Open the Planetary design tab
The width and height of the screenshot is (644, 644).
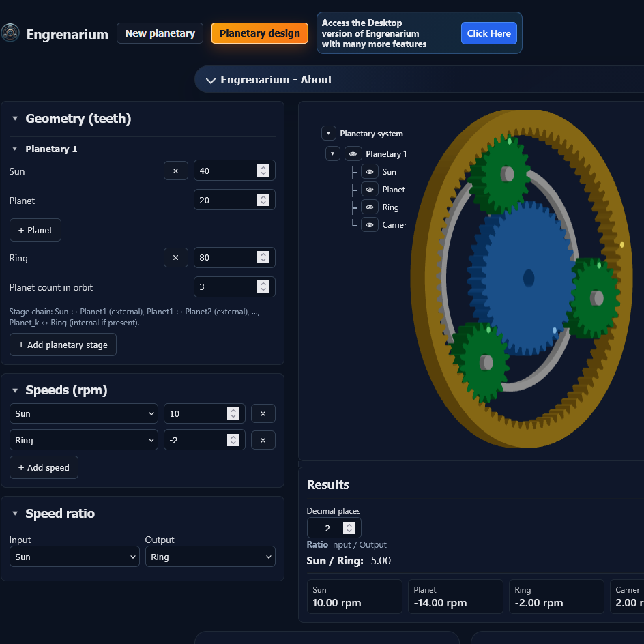(259, 33)
